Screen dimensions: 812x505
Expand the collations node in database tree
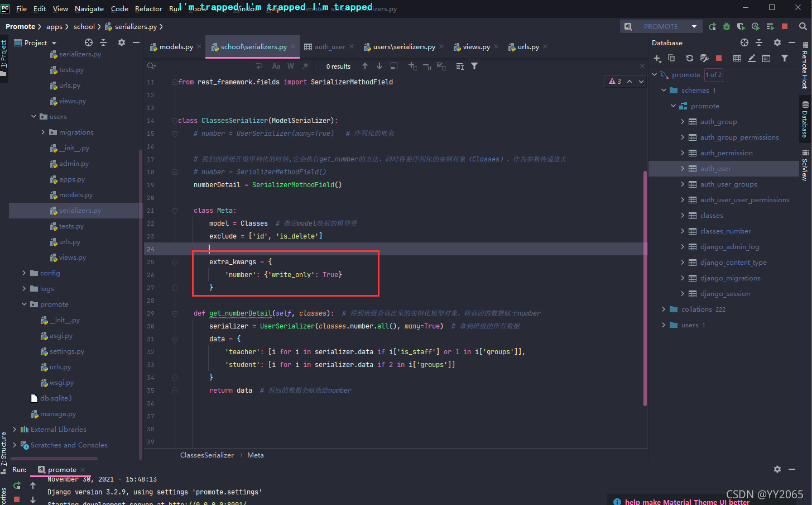664,309
